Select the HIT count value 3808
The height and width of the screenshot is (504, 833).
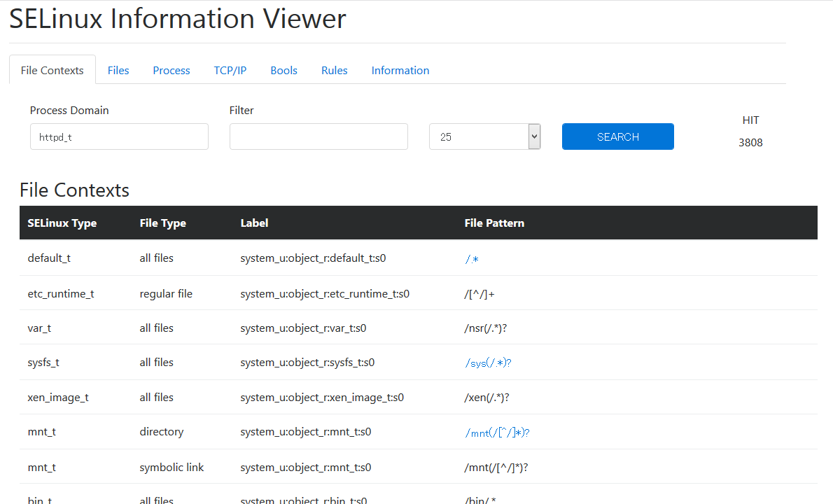pyautogui.click(x=750, y=142)
